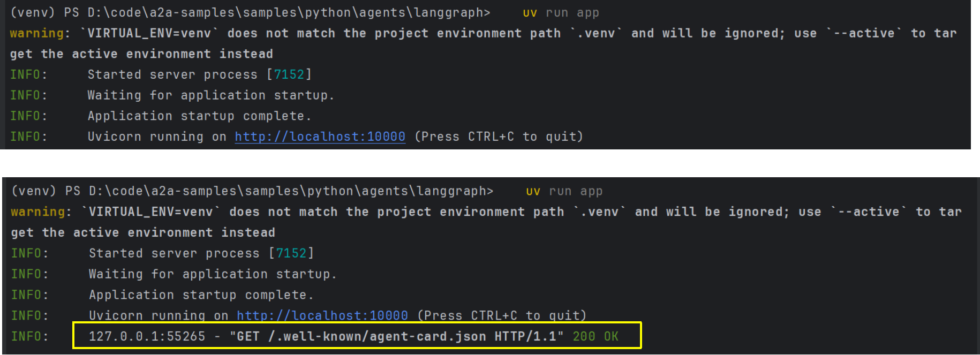Screen dimensions: 980x355
Task: Click process ID 7152 in lower terminal
Action: point(291,253)
